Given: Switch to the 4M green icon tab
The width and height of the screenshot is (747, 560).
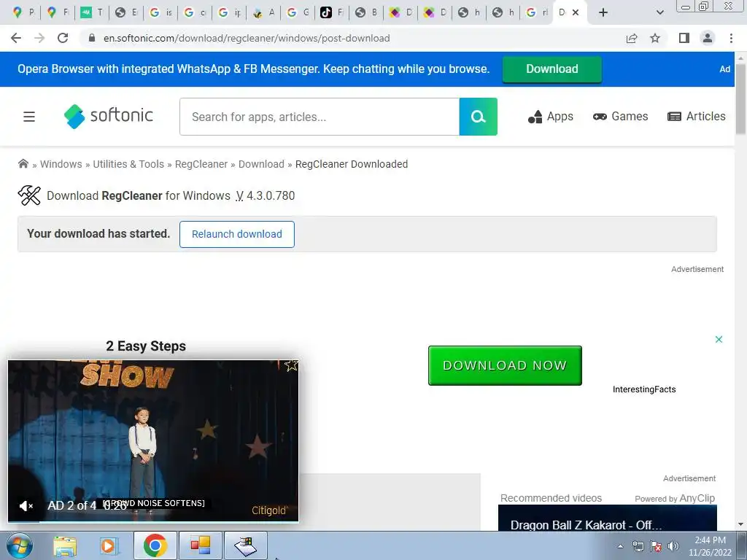Looking at the screenshot, I should click(91, 12).
